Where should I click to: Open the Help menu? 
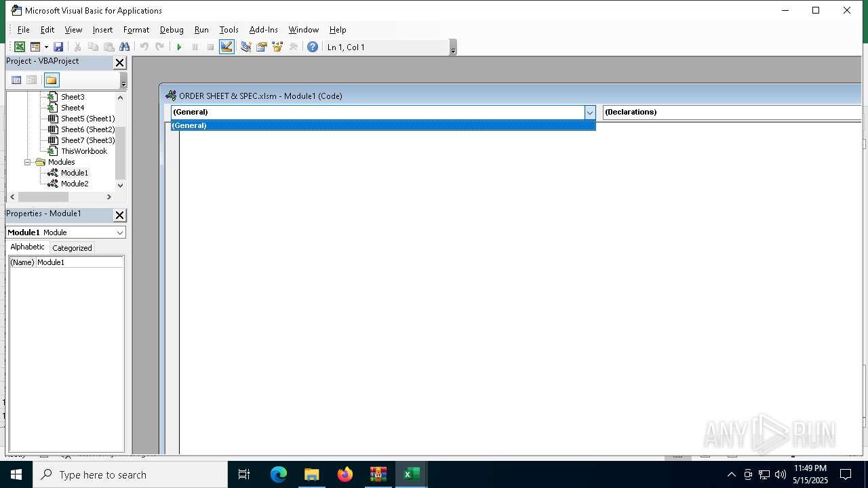click(x=338, y=30)
